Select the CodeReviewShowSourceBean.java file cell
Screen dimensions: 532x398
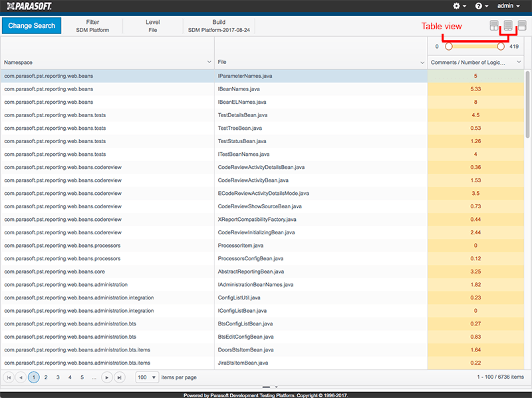coord(321,206)
